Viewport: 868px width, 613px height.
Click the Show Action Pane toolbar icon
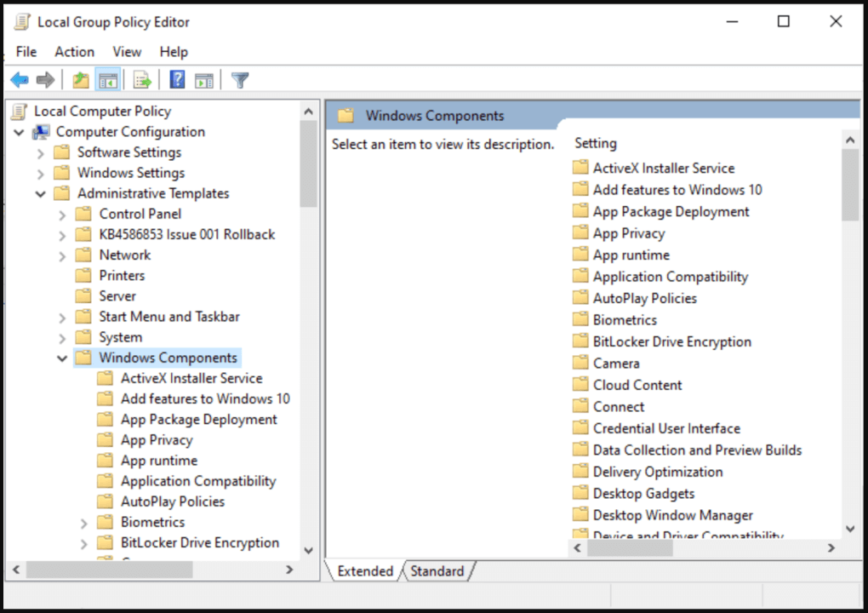point(203,79)
